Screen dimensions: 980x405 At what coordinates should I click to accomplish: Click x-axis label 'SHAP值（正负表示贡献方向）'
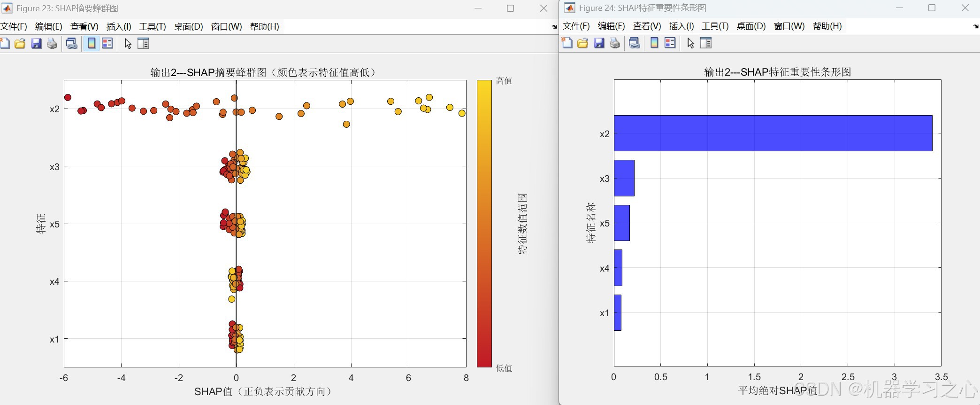tap(265, 391)
